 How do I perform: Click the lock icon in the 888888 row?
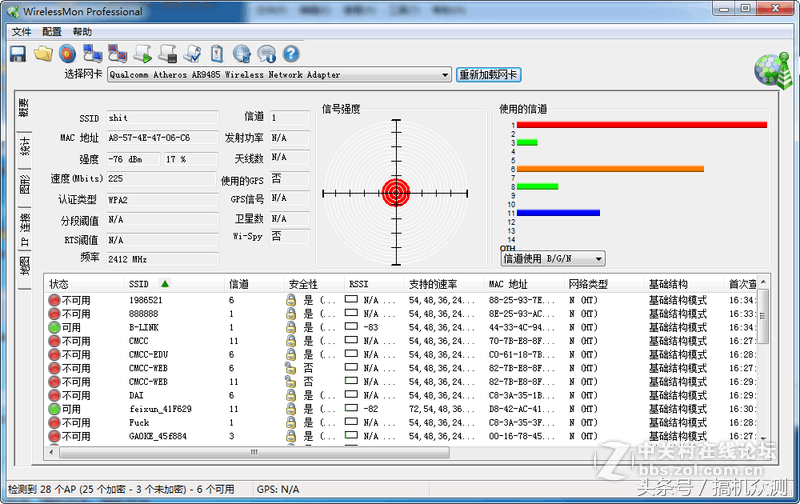291,314
